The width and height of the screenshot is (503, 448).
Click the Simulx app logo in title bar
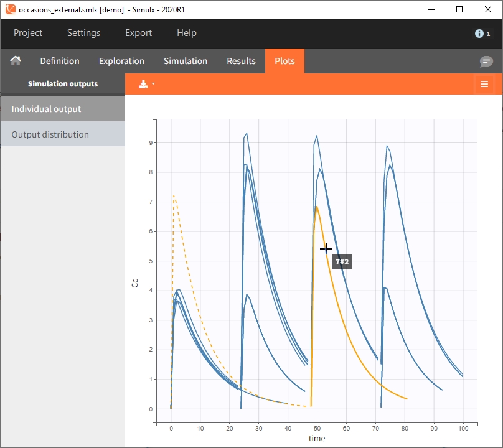pyautogui.click(x=11, y=9)
